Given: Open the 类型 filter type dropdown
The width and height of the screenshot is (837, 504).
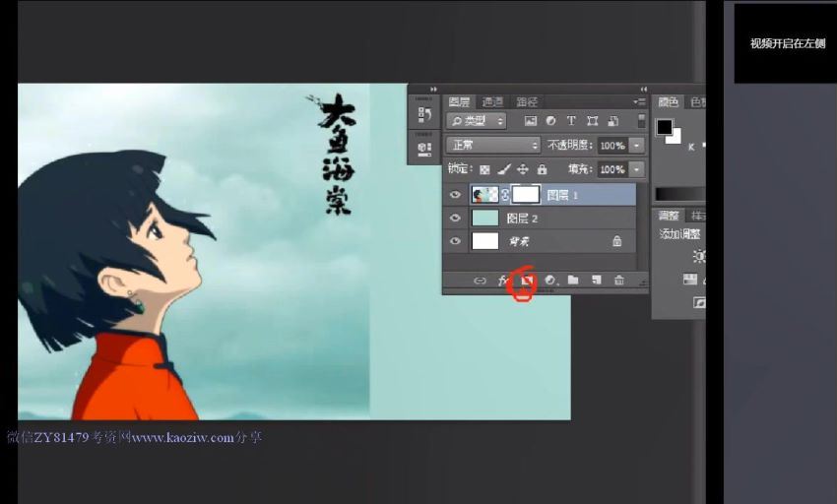Looking at the screenshot, I should click(477, 121).
